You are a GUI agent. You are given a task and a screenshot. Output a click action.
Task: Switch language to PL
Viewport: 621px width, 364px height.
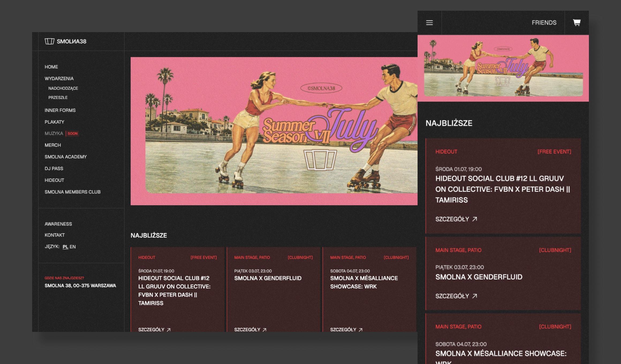pos(65,247)
